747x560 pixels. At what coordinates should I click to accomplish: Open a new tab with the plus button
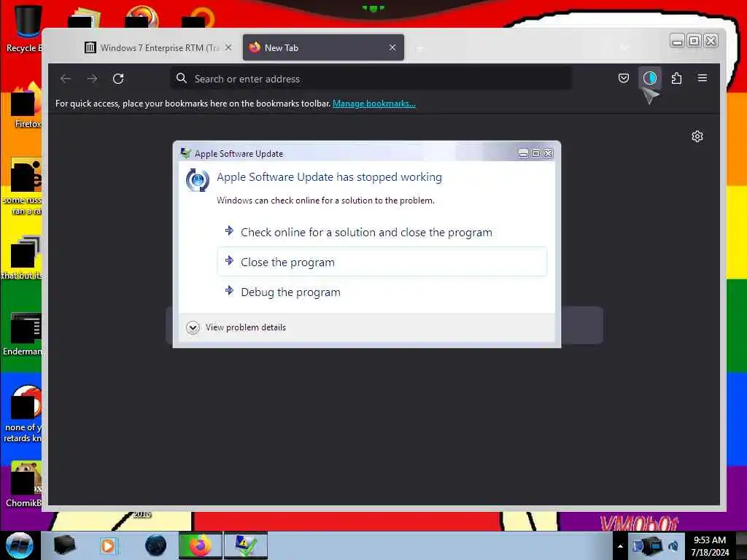419,48
